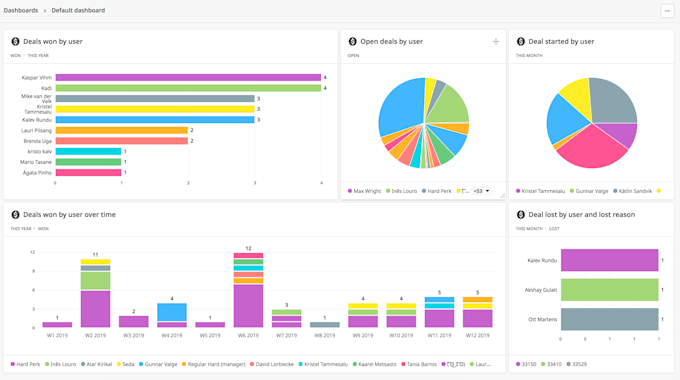This screenshot has width=680, height=380.
Task: Click the W12 2019 stacked column
Action: pos(477,312)
